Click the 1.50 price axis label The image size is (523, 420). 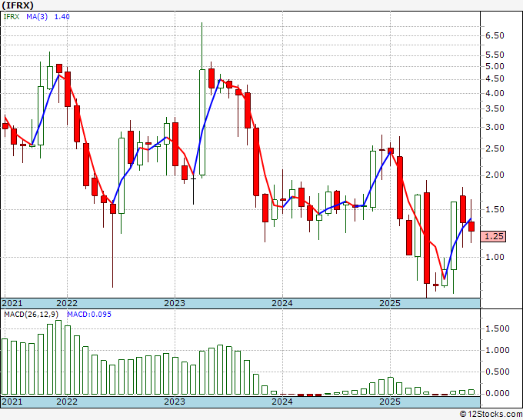(495, 209)
